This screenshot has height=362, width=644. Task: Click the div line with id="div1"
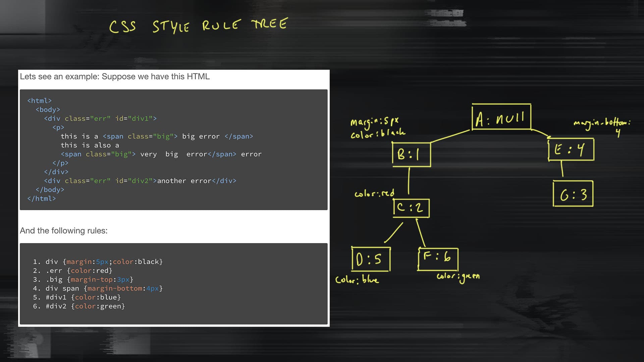tap(100, 118)
